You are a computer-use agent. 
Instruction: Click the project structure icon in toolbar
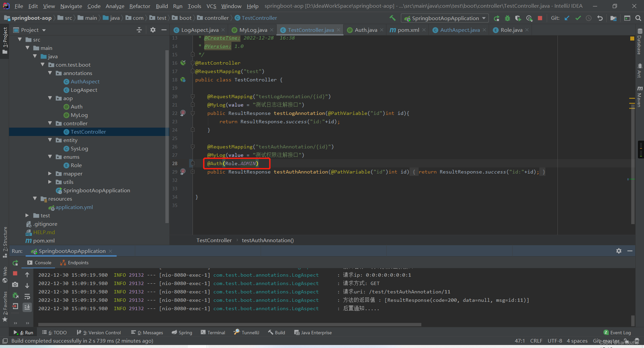(x=613, y=18)
